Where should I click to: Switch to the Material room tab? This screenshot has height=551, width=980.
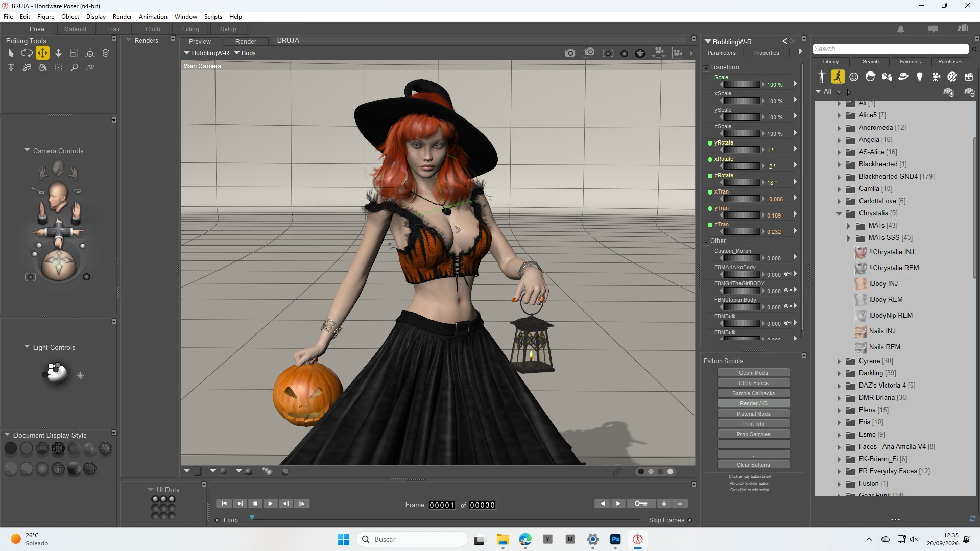coord(75,29)
